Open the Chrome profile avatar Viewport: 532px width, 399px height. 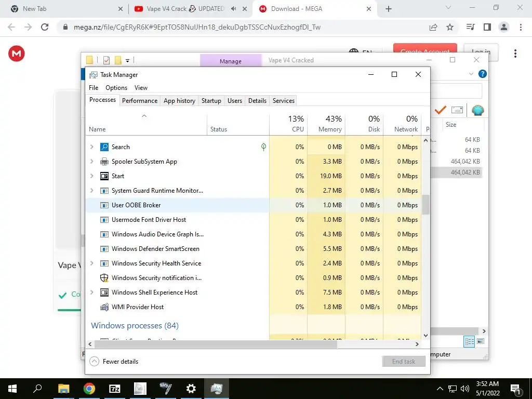(x=504, y=27)
